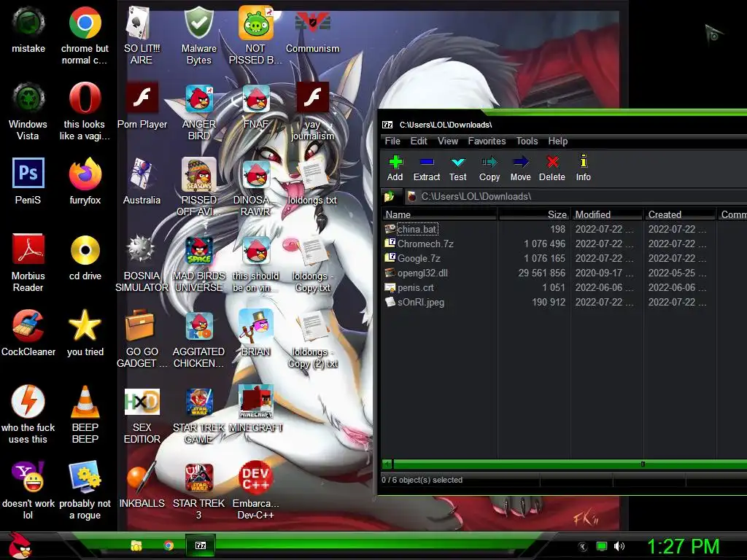Open the View menu
The height and width of the screenshot is (560, 747).
[448, 141]
